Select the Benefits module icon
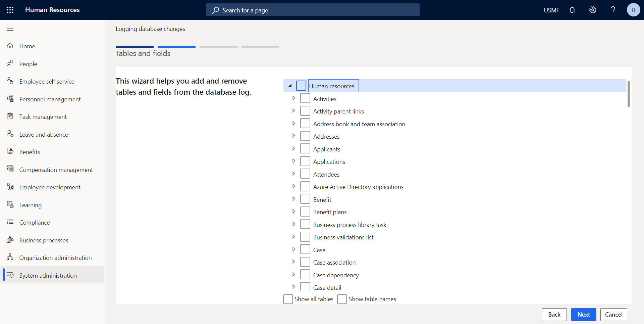The image size is (644, 324). click(10, 151)
